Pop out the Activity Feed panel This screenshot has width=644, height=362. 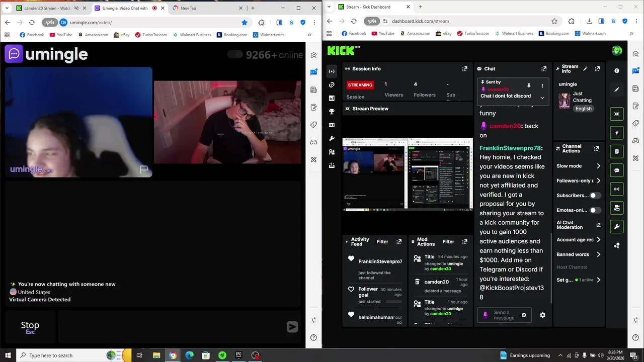coord(399,242)
